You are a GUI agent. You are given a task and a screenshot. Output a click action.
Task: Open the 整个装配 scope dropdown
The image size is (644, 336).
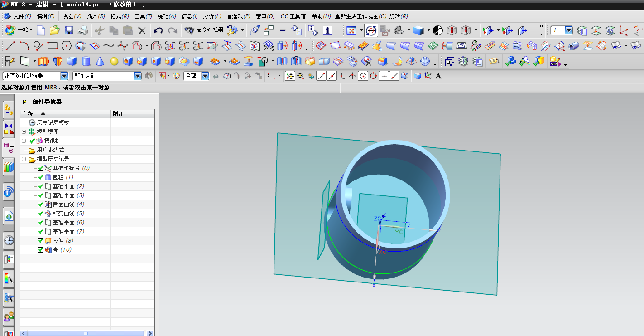[x=138, y=76]
